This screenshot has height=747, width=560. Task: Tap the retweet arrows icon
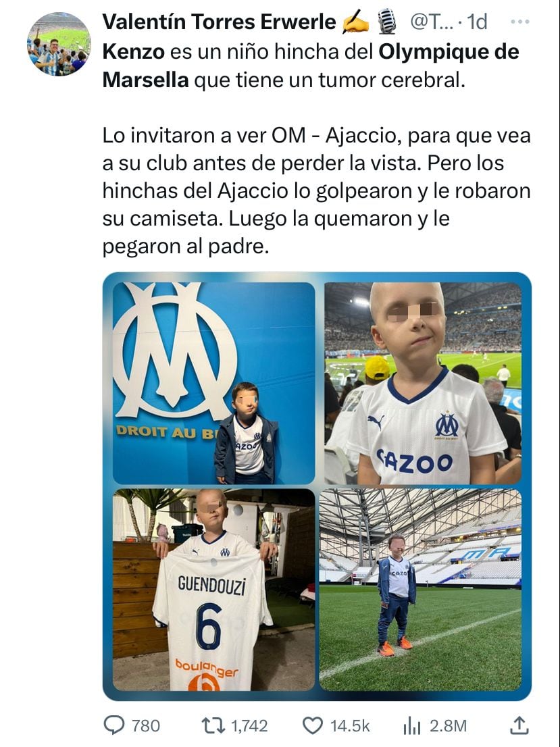(x=213, y=725)
